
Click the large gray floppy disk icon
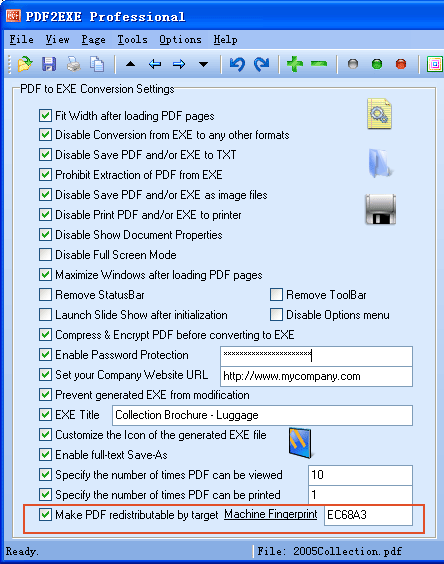[x=380, y=209]
